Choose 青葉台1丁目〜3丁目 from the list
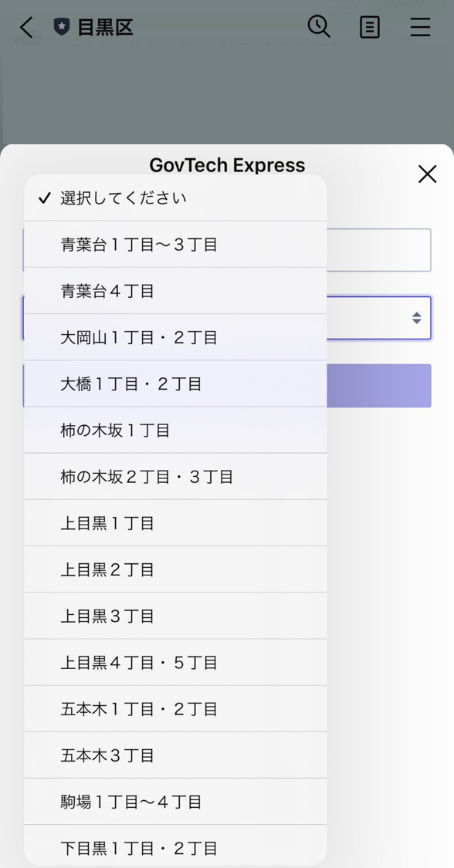The width and height of the screenshot is (454, 868). [175, 244]
